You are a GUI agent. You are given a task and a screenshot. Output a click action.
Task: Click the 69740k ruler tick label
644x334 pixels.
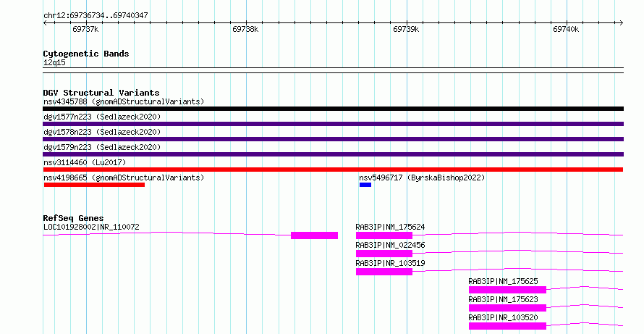(566, 29)
